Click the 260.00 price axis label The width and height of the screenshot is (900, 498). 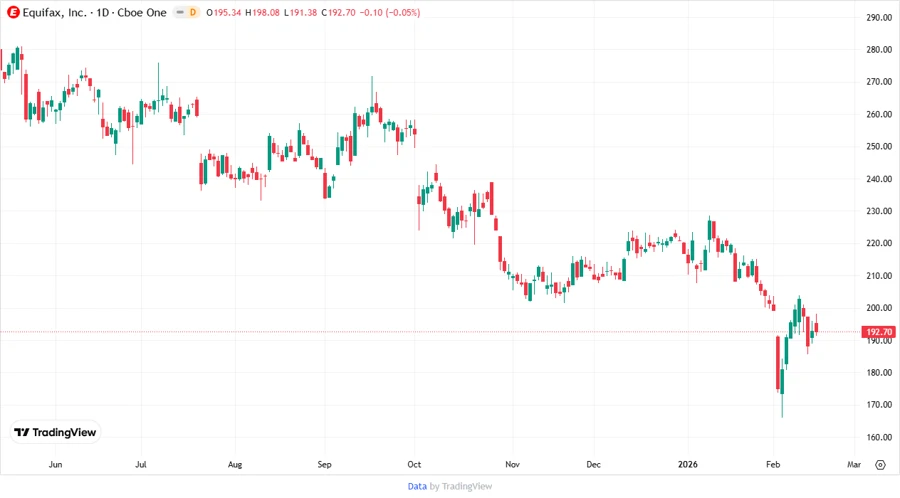pyautogui.click(x=879, y=114)
